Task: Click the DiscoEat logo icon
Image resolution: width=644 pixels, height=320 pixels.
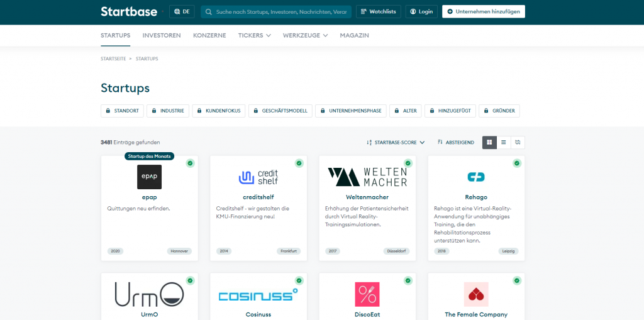Action: (367, 294)
